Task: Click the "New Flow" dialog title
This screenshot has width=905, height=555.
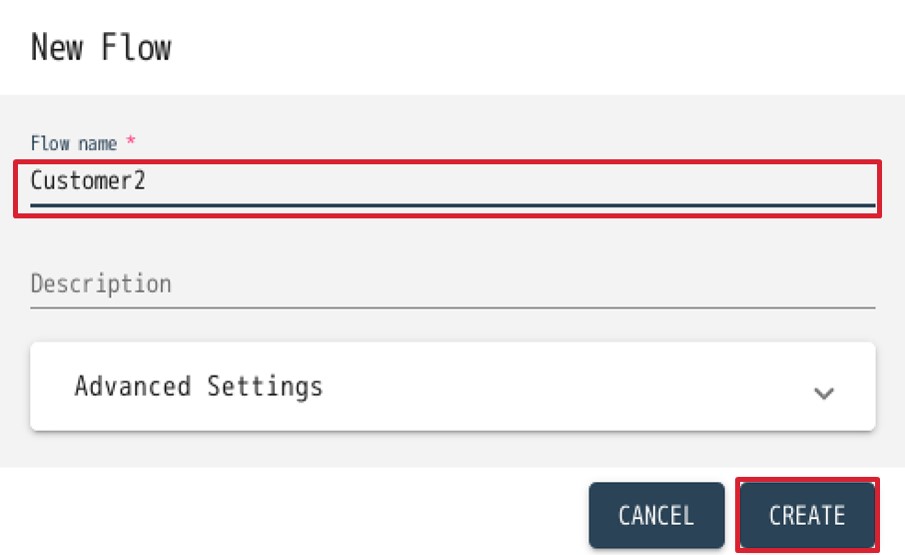Action: click(x=101, y=47)
